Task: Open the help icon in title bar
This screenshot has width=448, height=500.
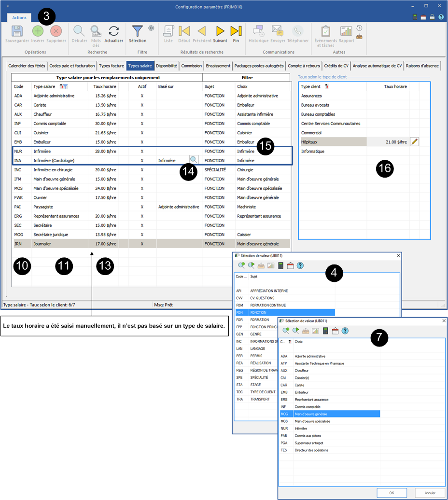Action: point(441,17)
